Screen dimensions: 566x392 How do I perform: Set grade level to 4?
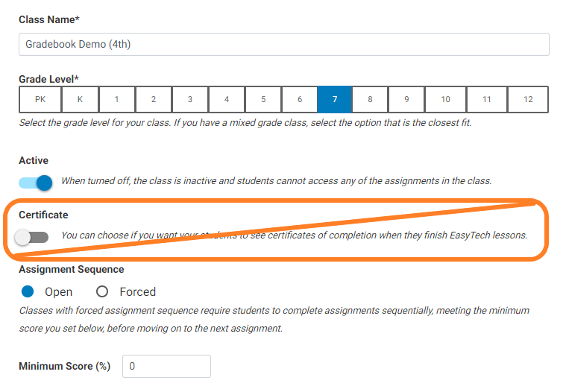[x=227, y=99]
